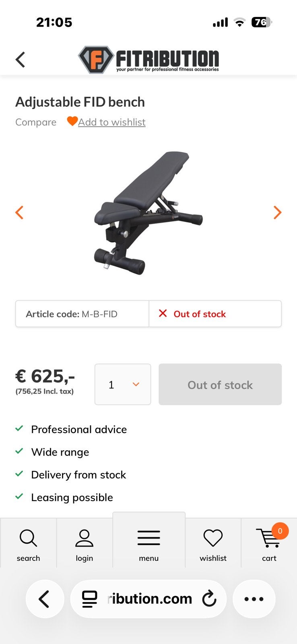Open login from the bottom bar
This screenshot has height=644, width=297.
click(84, 545)
